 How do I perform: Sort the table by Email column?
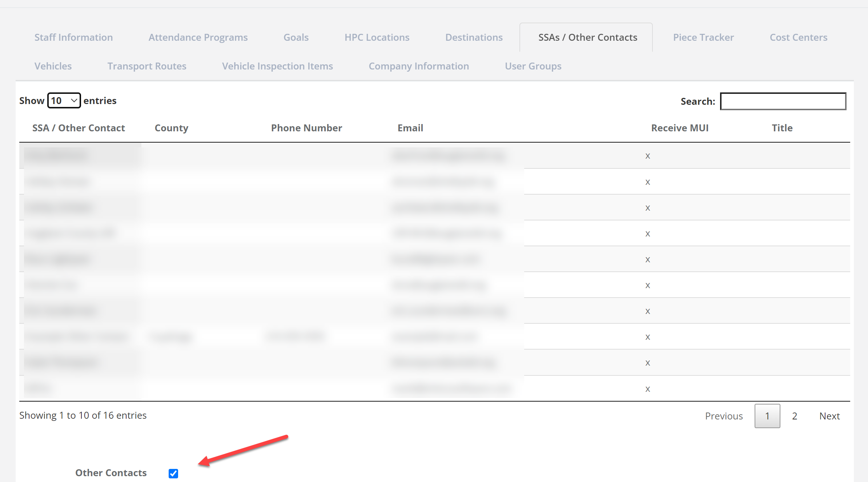[410, 128]
